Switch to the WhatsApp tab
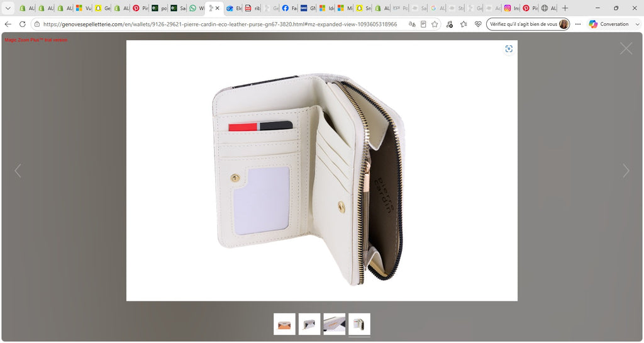644x343 pixels. (x=196, y=8)
